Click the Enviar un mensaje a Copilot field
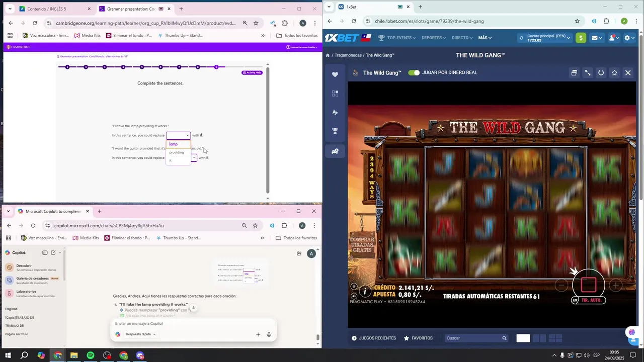The image size is (644, 362). (193, 324)
